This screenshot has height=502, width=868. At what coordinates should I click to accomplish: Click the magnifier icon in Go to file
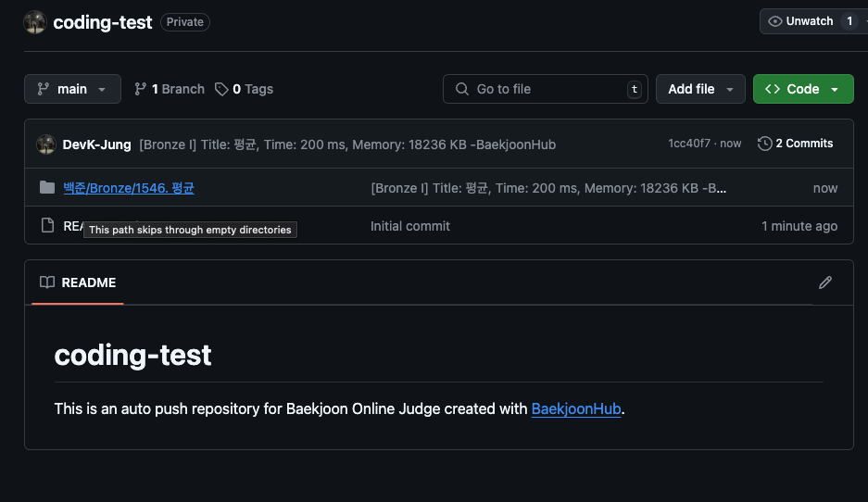click(x=462, y=89)
